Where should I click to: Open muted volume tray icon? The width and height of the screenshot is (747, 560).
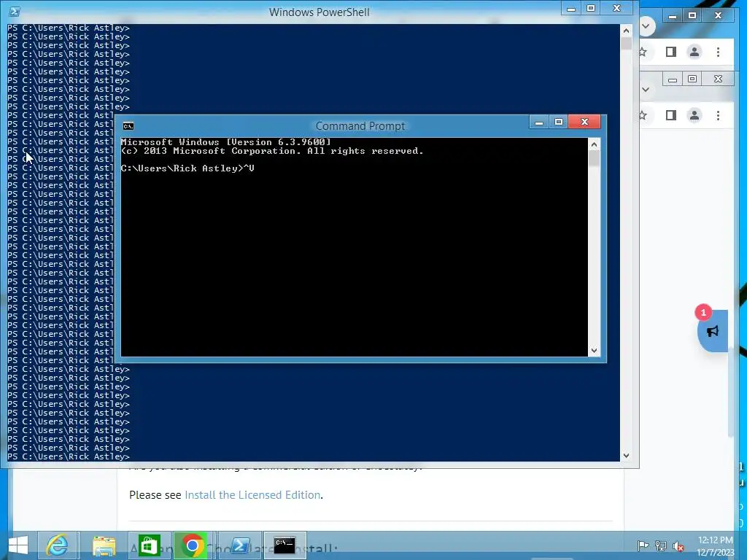(x=678, y=545)
